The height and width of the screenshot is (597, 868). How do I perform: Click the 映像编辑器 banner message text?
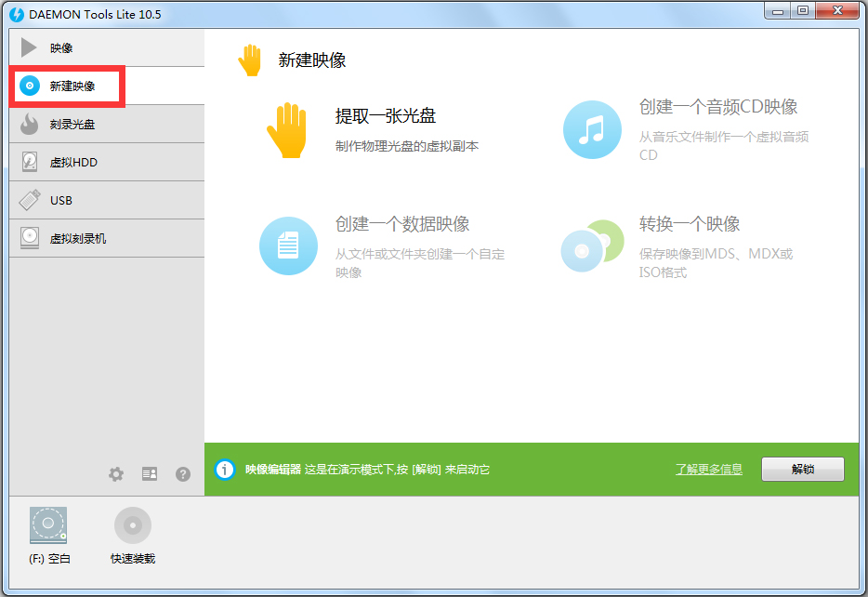[x=368, y=470]
